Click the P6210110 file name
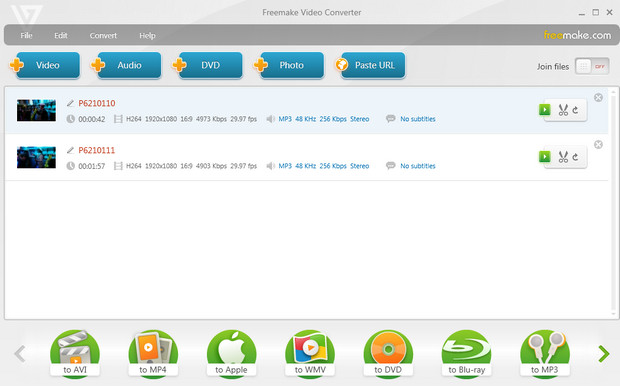The width and height of the screenshot is (620, 386). pyautogui.click(x=97, y=103)
